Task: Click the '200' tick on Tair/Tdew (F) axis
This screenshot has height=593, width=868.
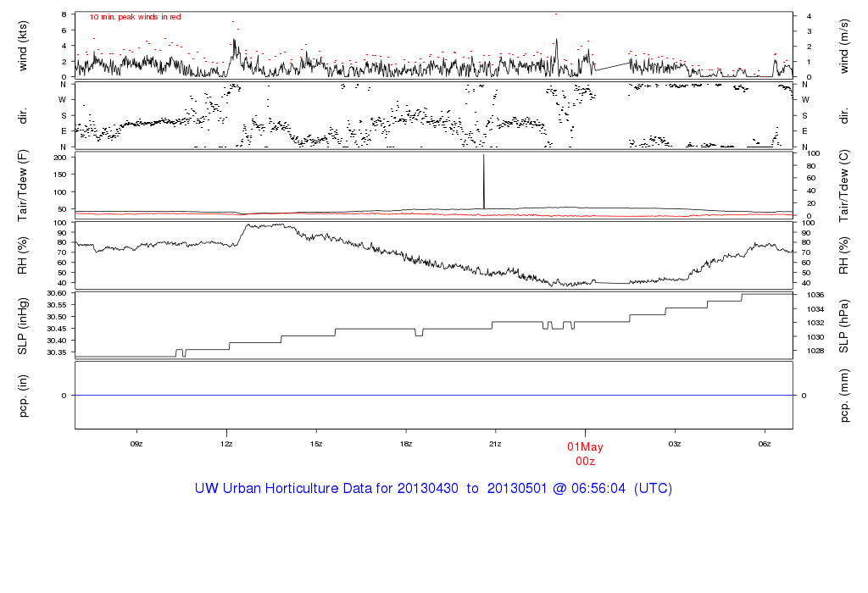Action: [x=60, y=158]
